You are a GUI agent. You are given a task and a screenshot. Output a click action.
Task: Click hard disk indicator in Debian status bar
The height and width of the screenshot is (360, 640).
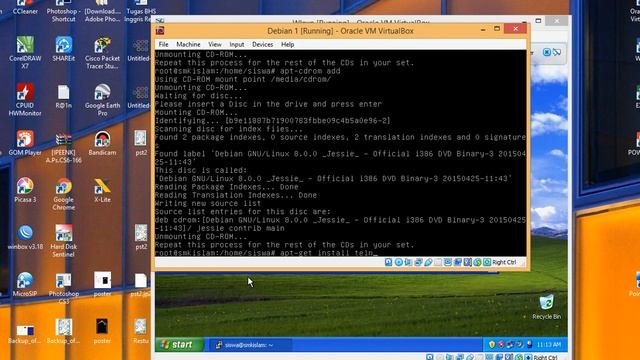coord(388,262)
